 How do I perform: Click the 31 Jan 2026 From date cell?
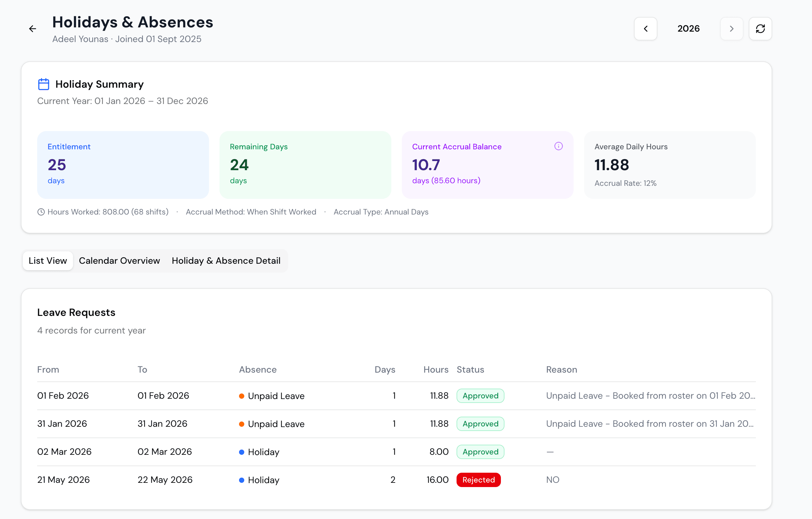(x=62, y=423)
